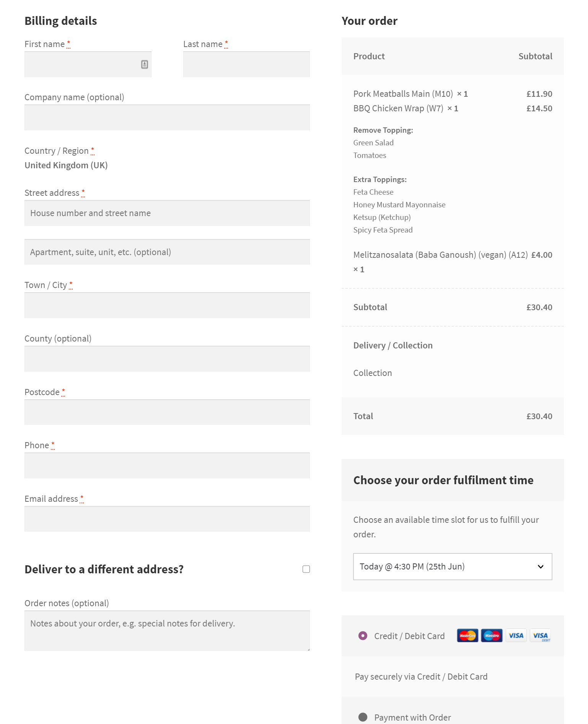Viewport: 588px width, 724px height.
Task: Select the Town / City input
Action: tap(167, 305)
